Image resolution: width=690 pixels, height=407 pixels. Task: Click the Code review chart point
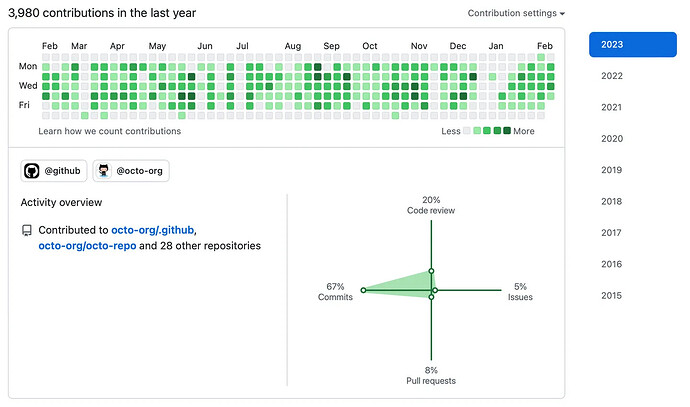(431, 271)
